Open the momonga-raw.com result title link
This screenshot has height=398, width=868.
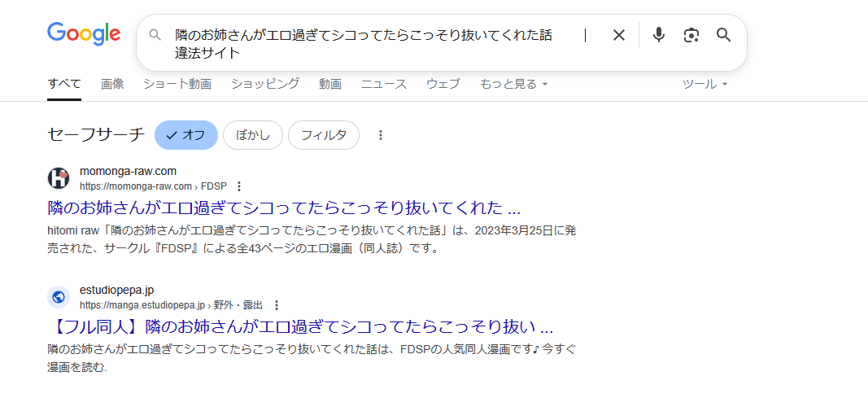click(x=284, y=208)
